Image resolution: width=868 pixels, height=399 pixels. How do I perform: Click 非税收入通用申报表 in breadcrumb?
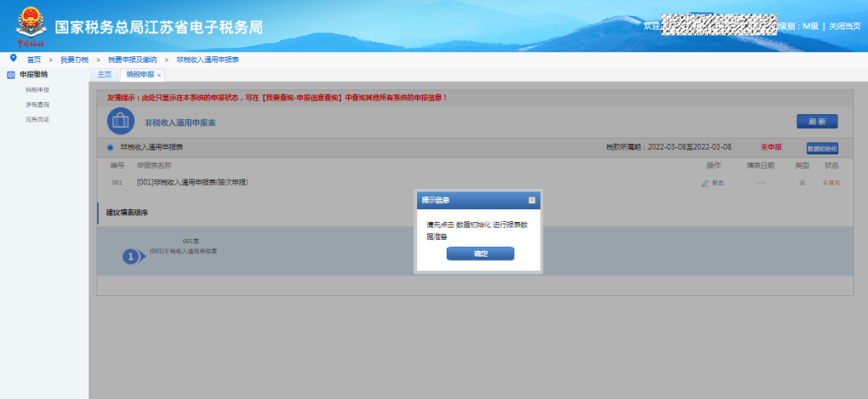pos(207,60)
